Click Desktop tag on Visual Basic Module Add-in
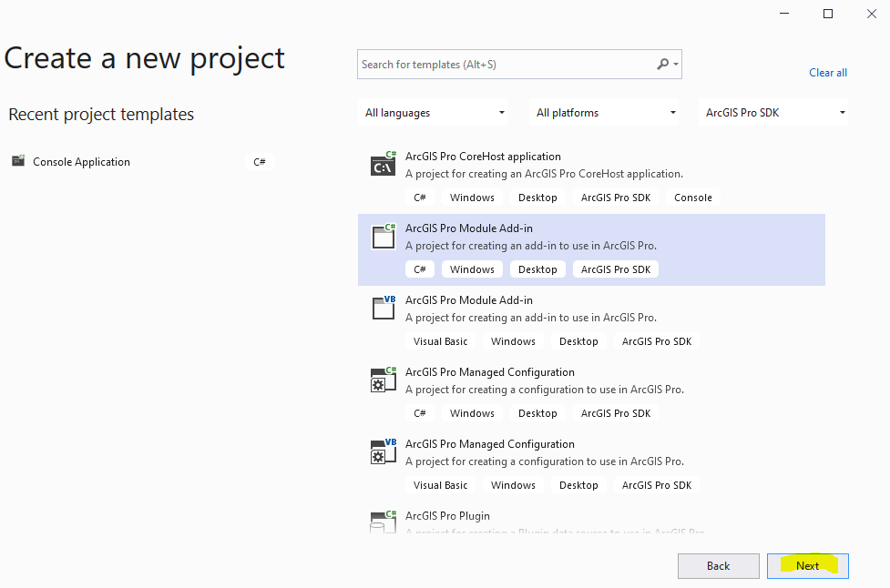890x588 pixels. pos(578,341)
